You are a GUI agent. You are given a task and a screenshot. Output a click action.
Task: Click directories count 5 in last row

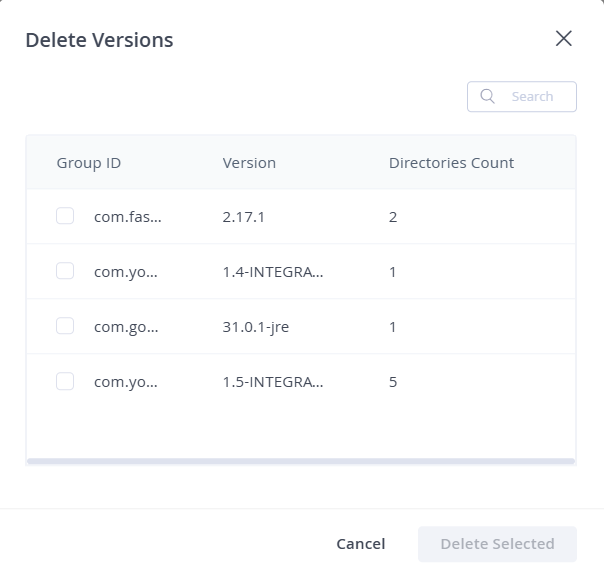click(x=393, y=382)
